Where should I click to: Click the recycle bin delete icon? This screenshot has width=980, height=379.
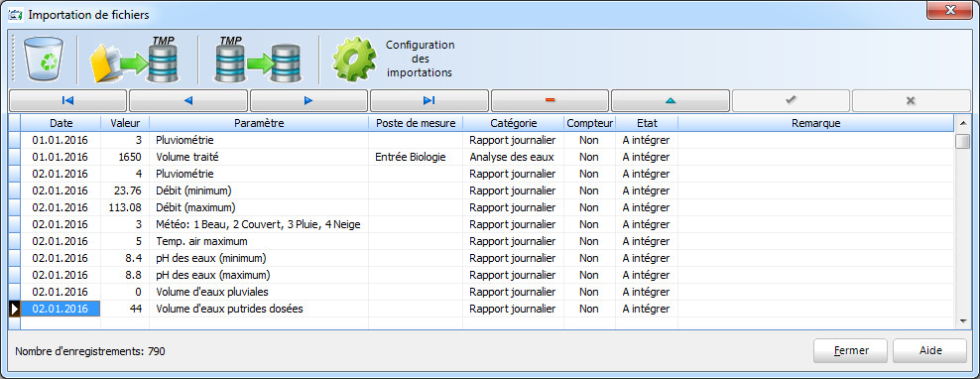pyautogui.click(x=44, y=60)
